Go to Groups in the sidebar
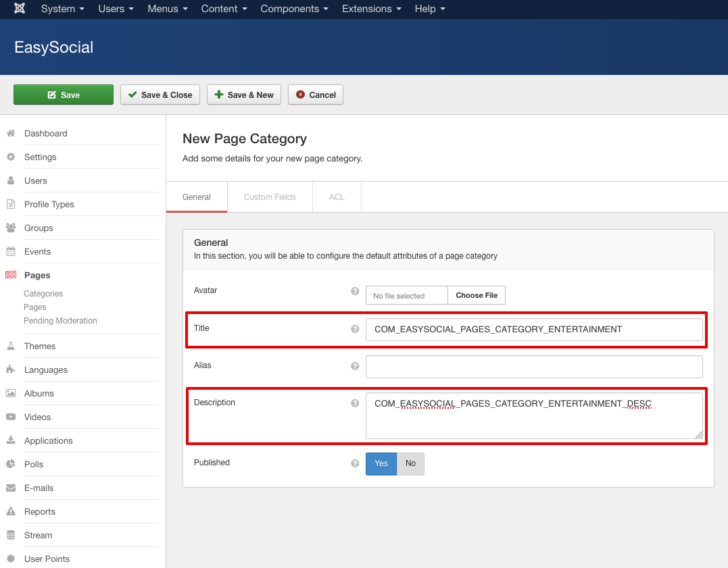 39,228
